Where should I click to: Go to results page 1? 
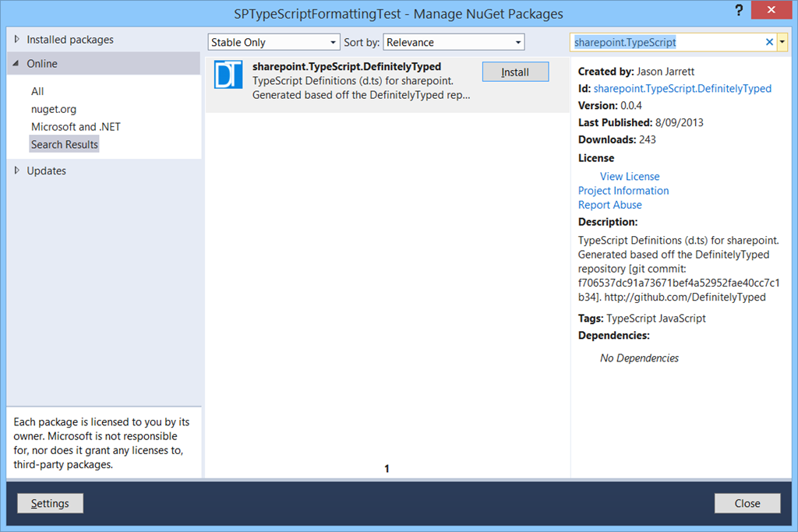pos(387,468)
